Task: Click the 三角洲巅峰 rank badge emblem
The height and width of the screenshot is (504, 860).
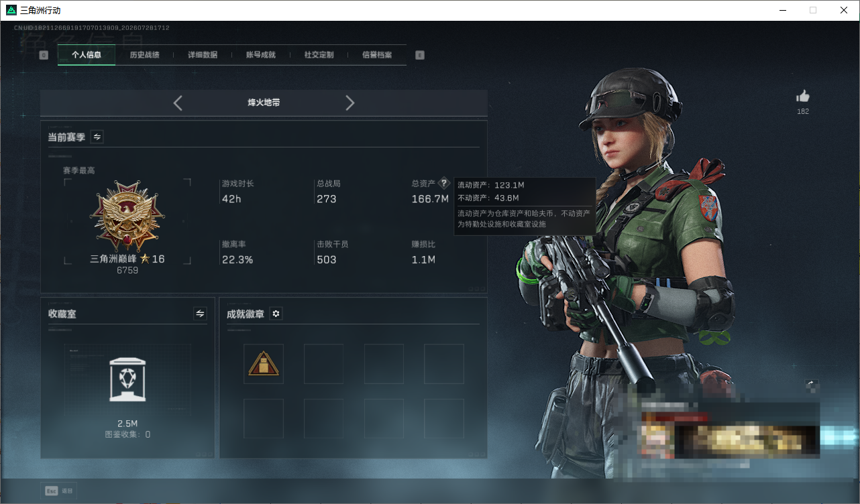Action: coord(127,216)
